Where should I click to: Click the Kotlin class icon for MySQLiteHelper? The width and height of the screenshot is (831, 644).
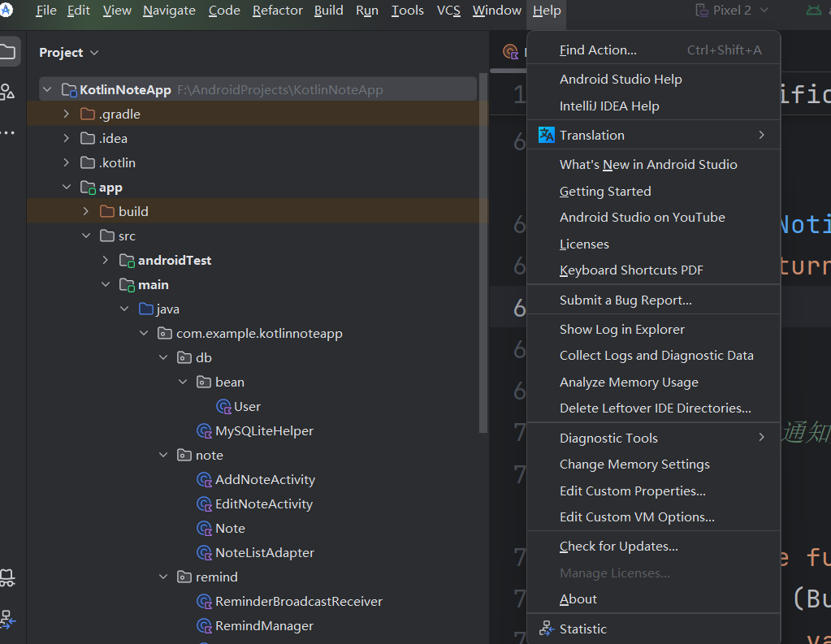click(x=204, y=431)
